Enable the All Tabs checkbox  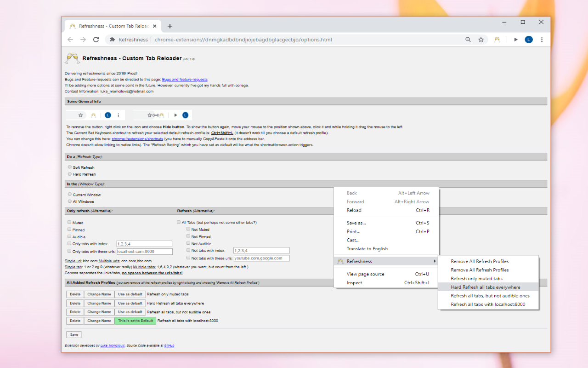[179, 222]
